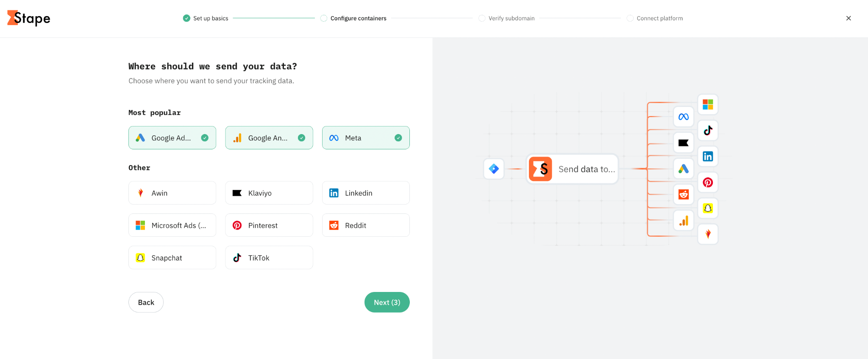Select the Klaviyo destination

pyautogui.click(x=269, y=193)
